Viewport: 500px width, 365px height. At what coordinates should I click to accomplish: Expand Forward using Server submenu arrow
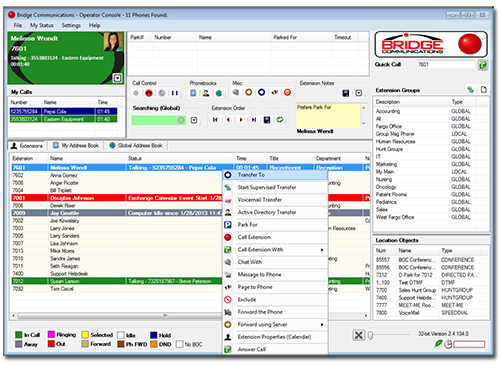[322, 325]
